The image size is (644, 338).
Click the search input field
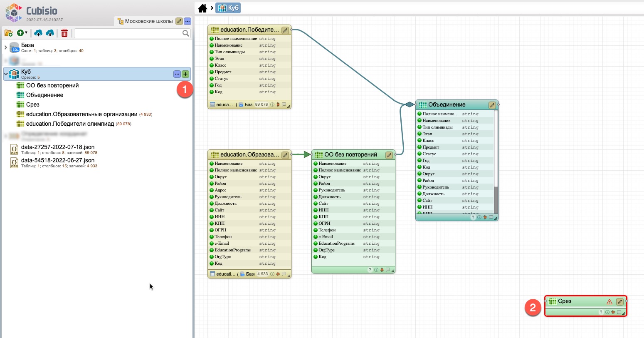[x=128, y=33]
